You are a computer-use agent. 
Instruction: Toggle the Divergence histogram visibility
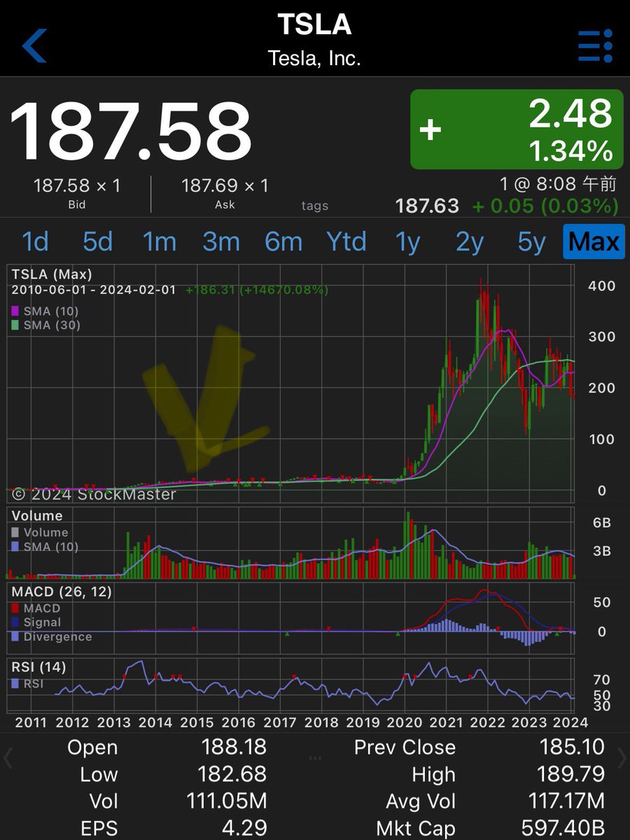point(14,637)
